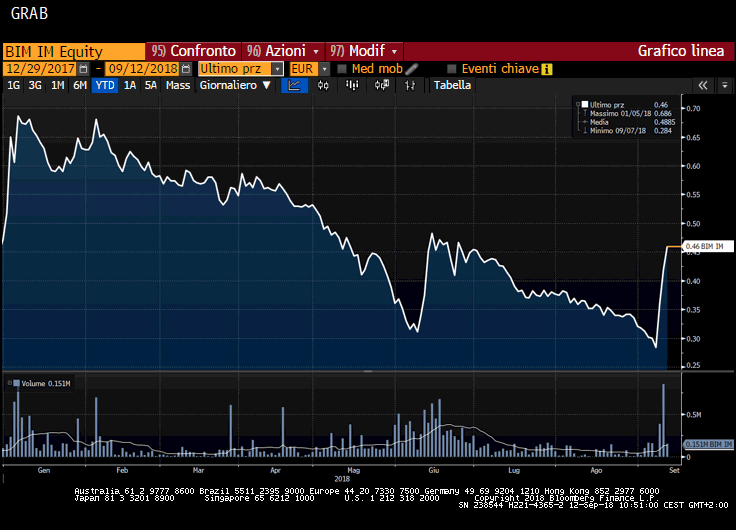Choose the bar chart style icon
The width and height of the screenshot is (736, 530).
(352, 85)
